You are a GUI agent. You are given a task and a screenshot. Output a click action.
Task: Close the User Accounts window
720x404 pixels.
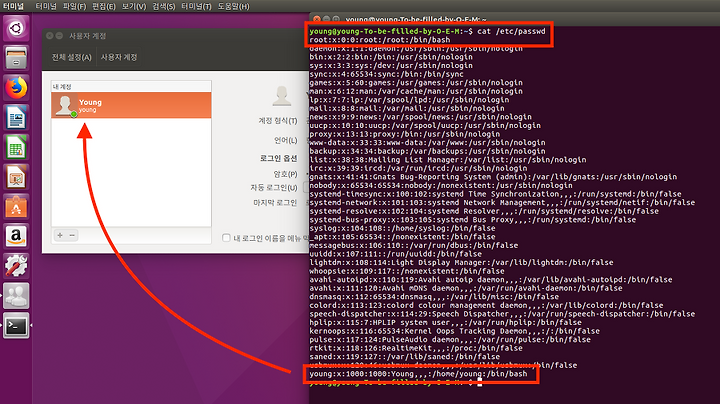click(50, 36)
